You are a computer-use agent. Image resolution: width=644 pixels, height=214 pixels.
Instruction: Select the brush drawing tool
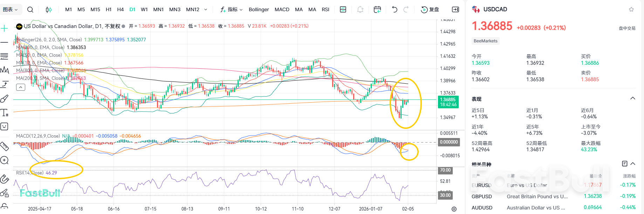click(x=4, y=98)
